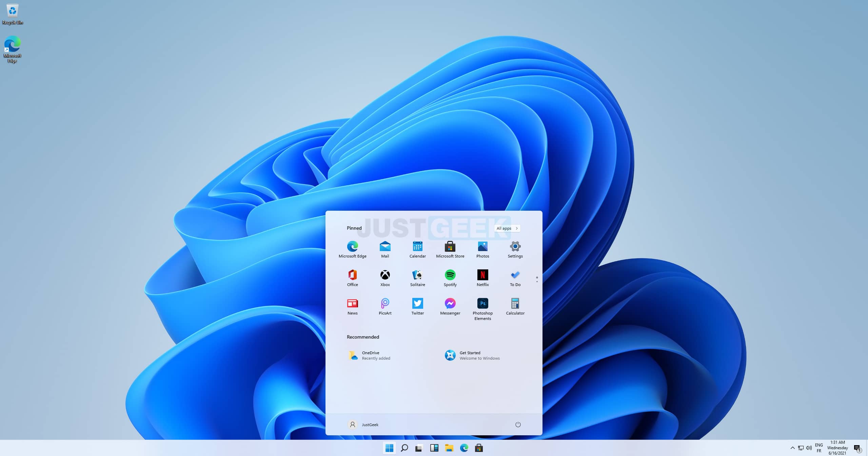868x456 pixels.
Task: Open Microsoft Store from the taskbar
Action: (479, 448)
